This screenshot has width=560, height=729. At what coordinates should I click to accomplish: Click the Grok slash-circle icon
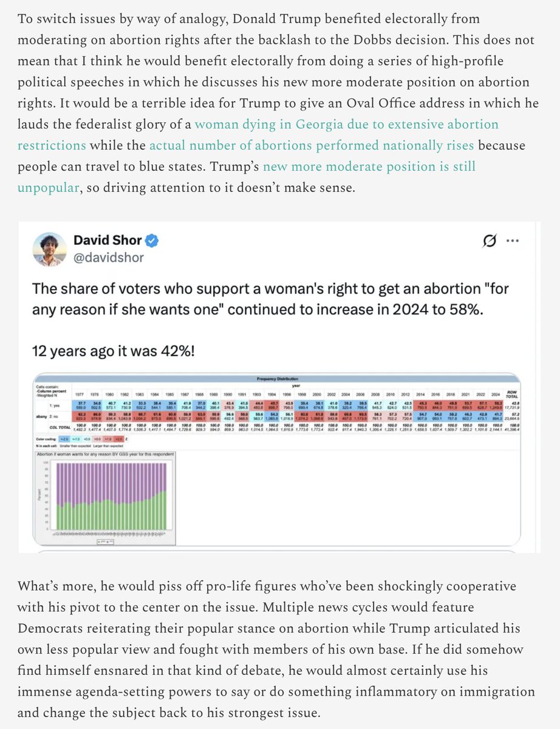coord(488,242)
